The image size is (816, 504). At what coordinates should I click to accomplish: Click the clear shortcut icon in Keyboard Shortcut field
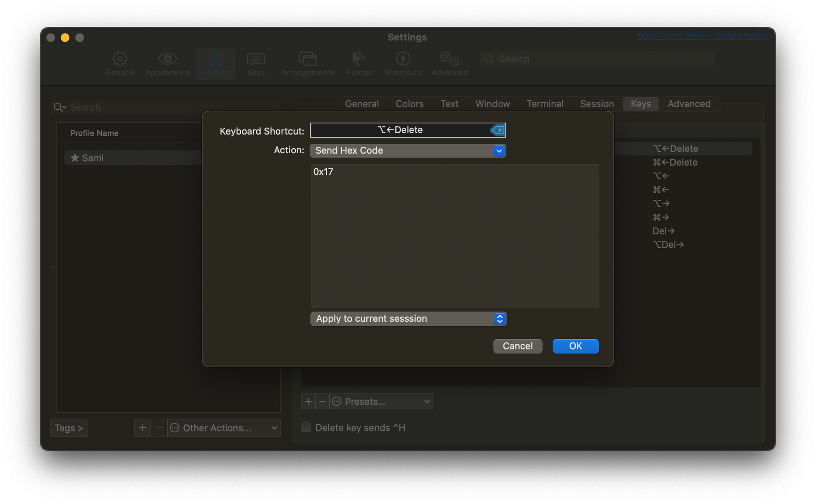tap(497, 130)
